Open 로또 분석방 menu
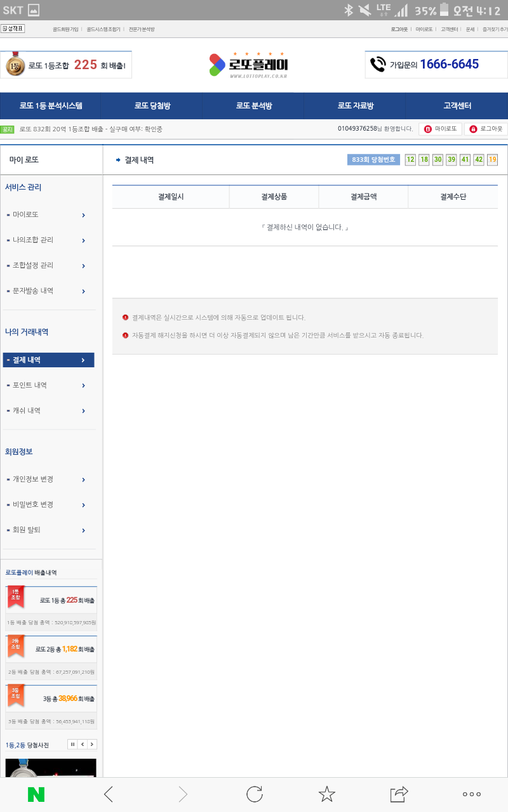The height and width of the screenshot is (812, 508). pyautogui.click(x=253, y=106)
